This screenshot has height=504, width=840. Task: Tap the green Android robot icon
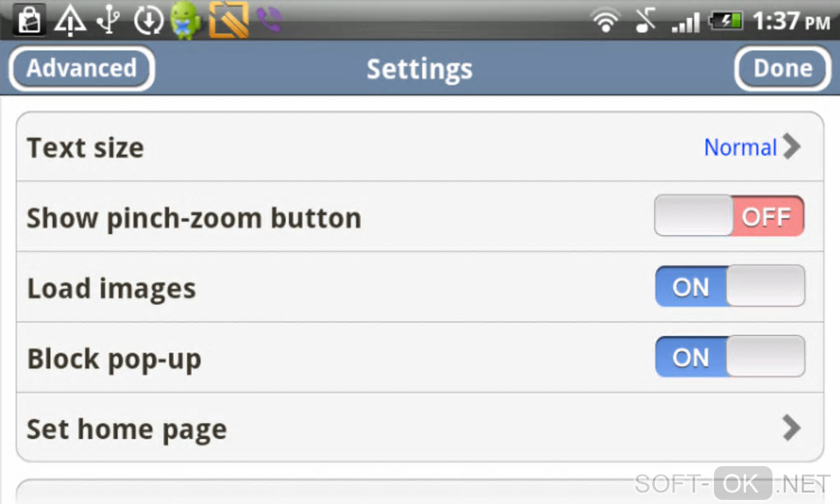[x=186, y=20]
